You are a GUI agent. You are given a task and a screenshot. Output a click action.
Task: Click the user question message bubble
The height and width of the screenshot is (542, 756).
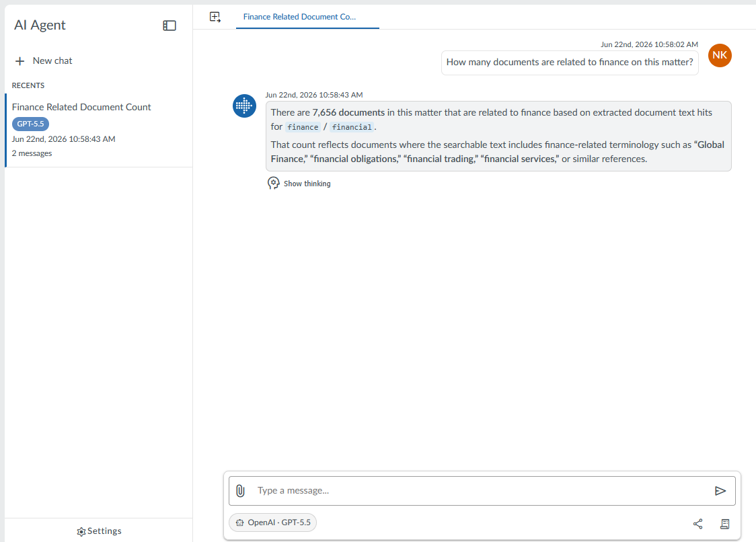click(570, 63)
